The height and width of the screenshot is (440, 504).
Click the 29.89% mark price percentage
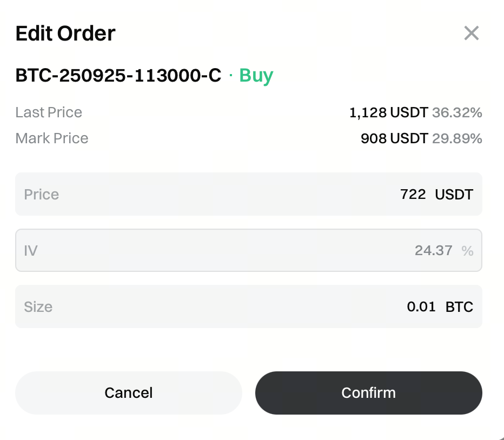click(x=457, y=138)
